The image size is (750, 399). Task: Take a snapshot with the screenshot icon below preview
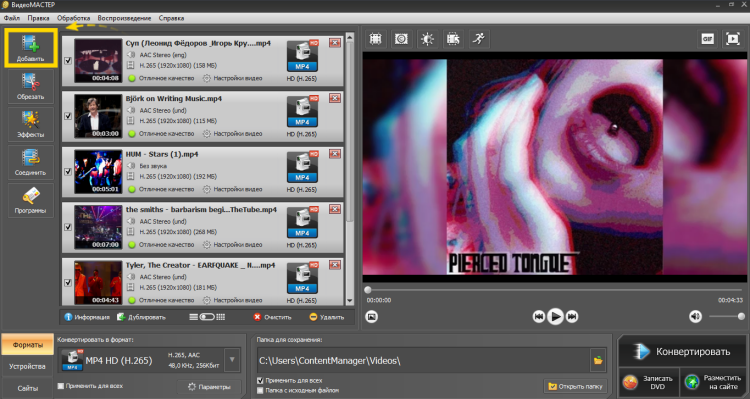(372, 316)
